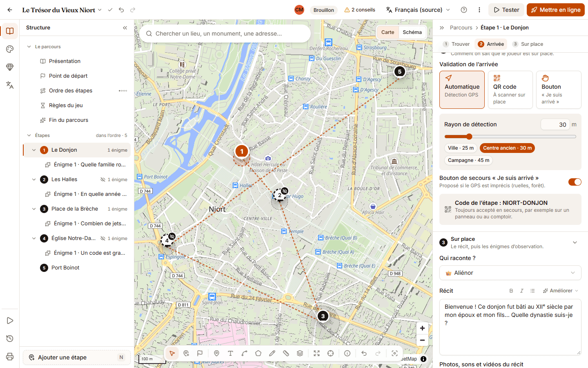Screen dimensions: 588x368
Task: Collapse the Le Donjon step in tree
Action: point(34,150)
